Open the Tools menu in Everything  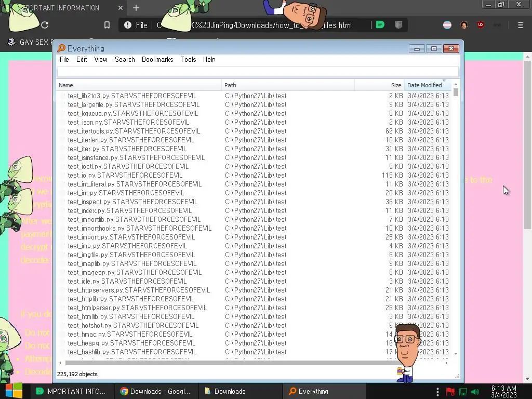tap(188, 59)
